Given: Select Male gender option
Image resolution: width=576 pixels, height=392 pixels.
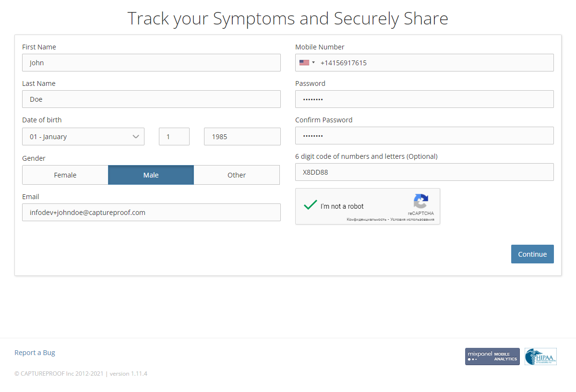Looking at the screenshot, I should pos(151,175).
